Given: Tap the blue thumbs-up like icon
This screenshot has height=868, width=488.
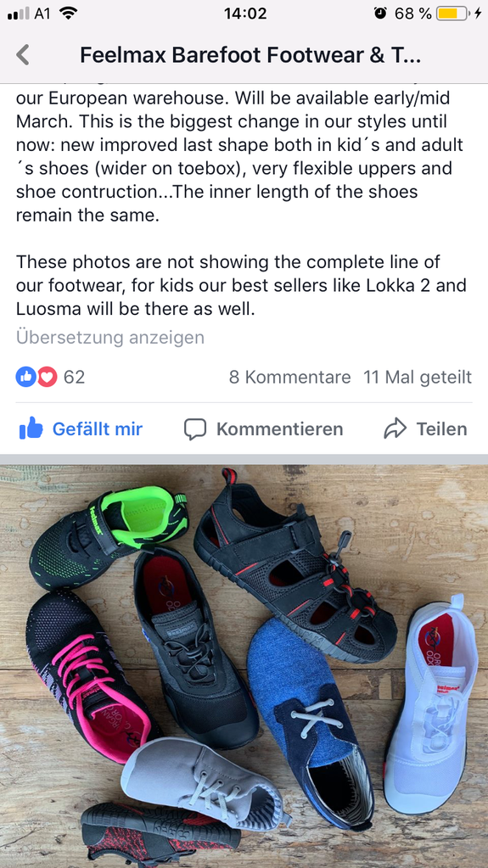Looking at the screenshot, I should click(31, 428).
